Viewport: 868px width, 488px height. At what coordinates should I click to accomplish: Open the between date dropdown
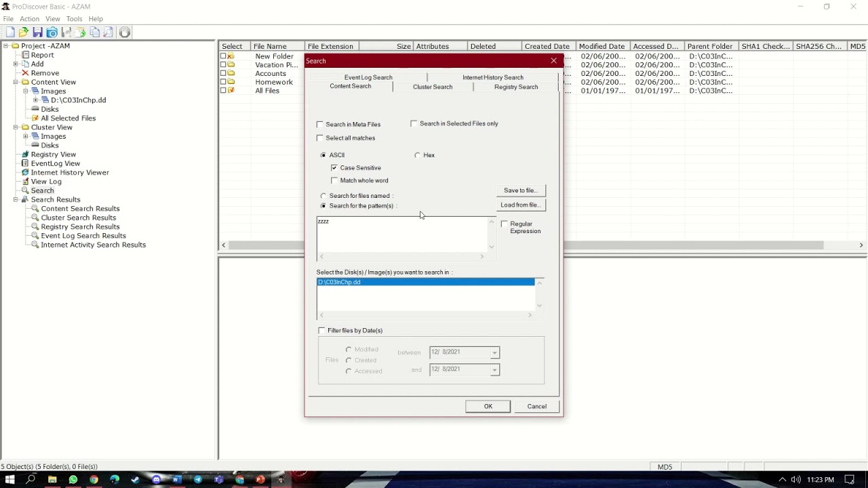click(494, 352)
